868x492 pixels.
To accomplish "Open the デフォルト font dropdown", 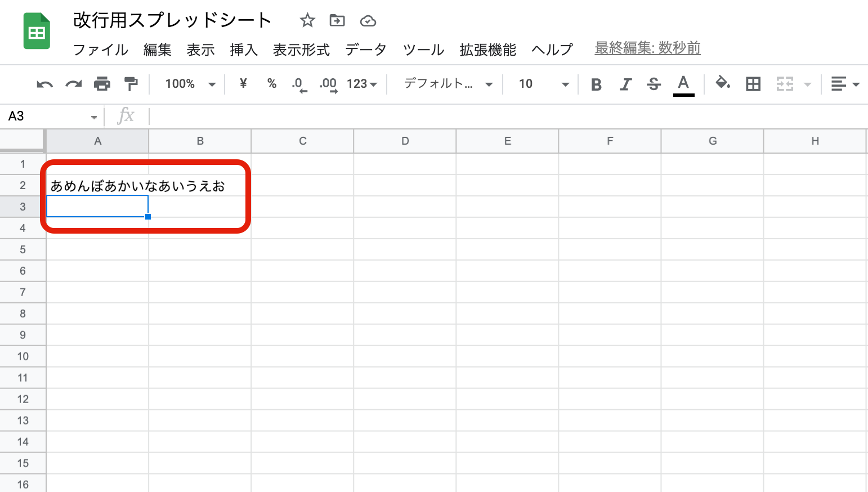I will [448, 84].
